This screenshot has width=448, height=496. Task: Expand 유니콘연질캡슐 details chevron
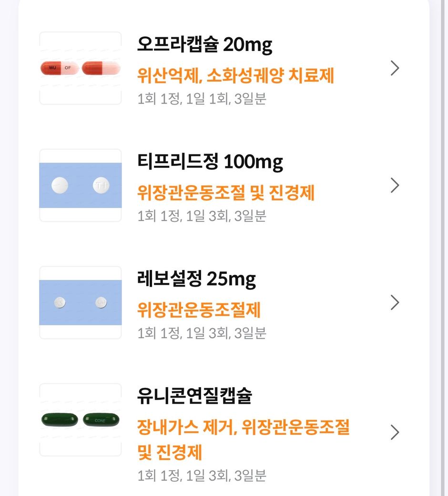pos(394,432)
